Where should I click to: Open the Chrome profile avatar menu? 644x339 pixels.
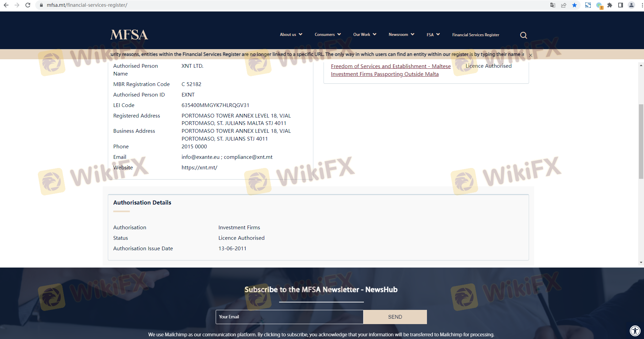pyautogui.click(x=631, y=5)
